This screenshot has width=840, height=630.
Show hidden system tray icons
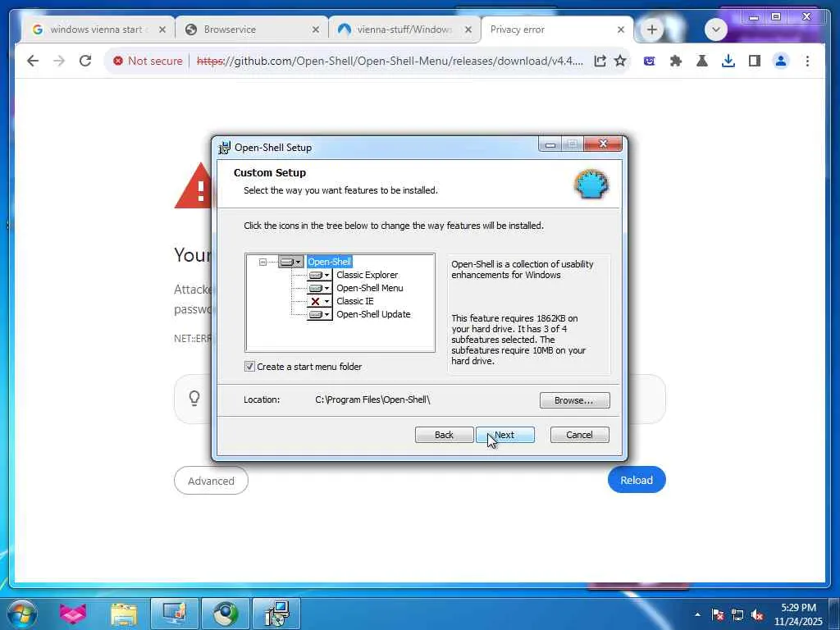697,614
